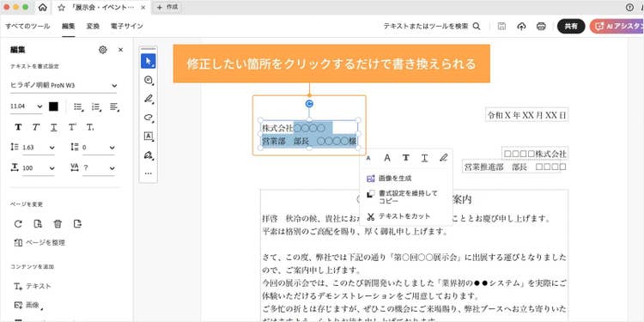Screen dimensions: 644x322
Task: Click the □□□□株式会社 text box
Action: pos(535,154)
